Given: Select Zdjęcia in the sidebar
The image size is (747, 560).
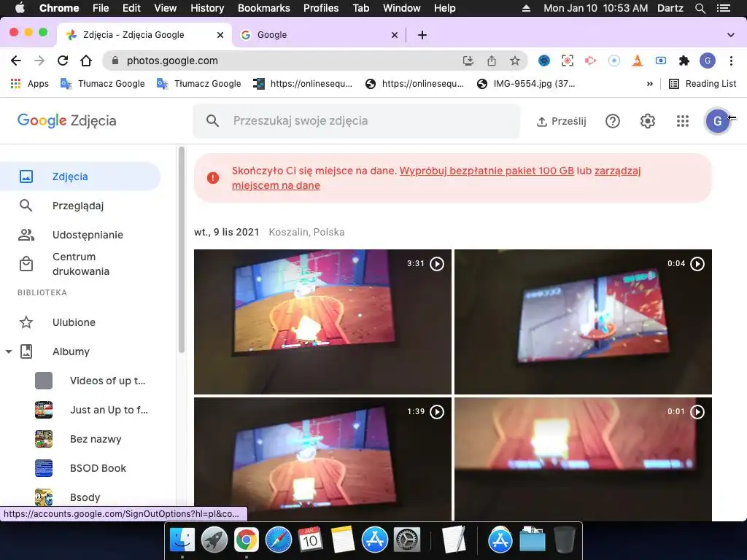Looking at the screenshot, I should [x=80, y=176].
